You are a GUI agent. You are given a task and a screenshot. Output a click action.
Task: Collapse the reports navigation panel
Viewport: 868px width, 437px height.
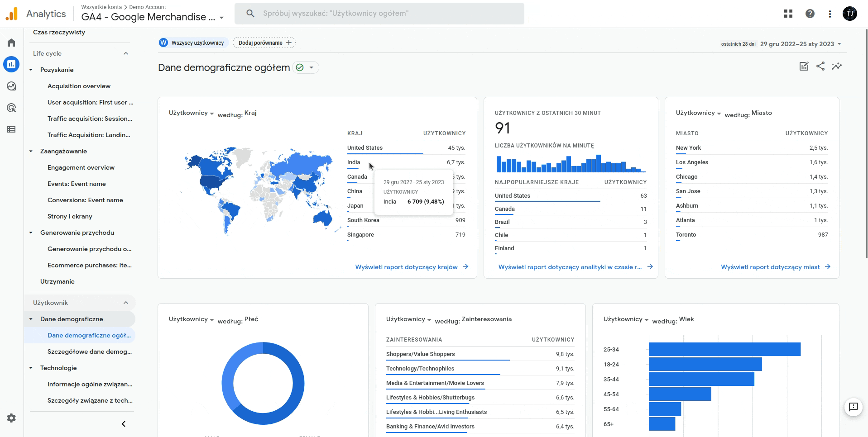124,424
